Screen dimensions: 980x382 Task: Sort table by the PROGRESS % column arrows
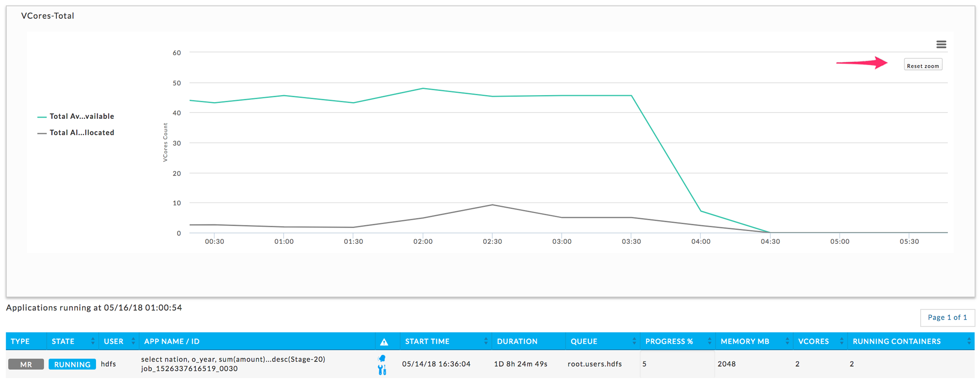(x=709, y=341)
